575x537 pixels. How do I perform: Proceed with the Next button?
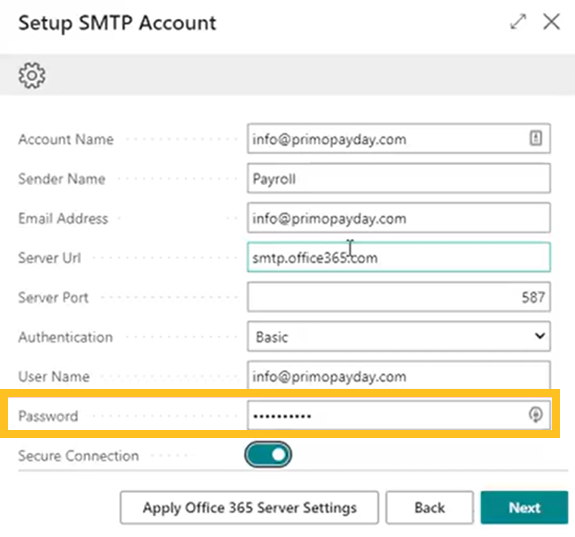click(524, 508)
